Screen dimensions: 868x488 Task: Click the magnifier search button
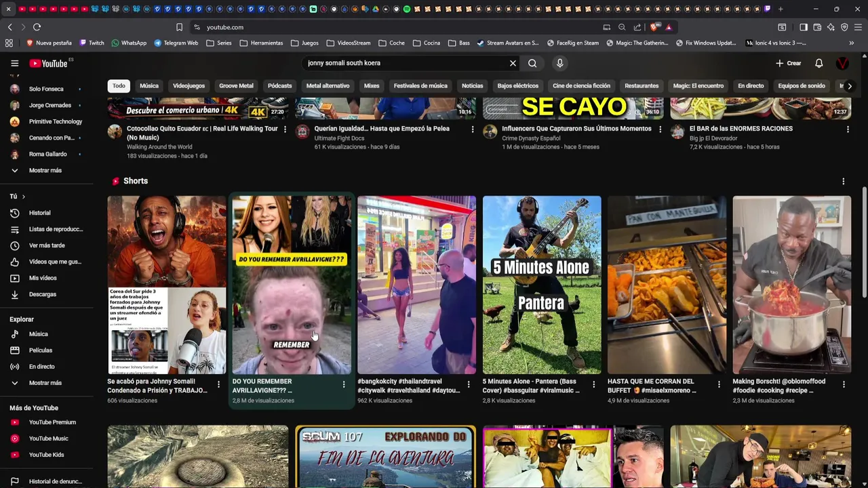(x=532, y=63)
